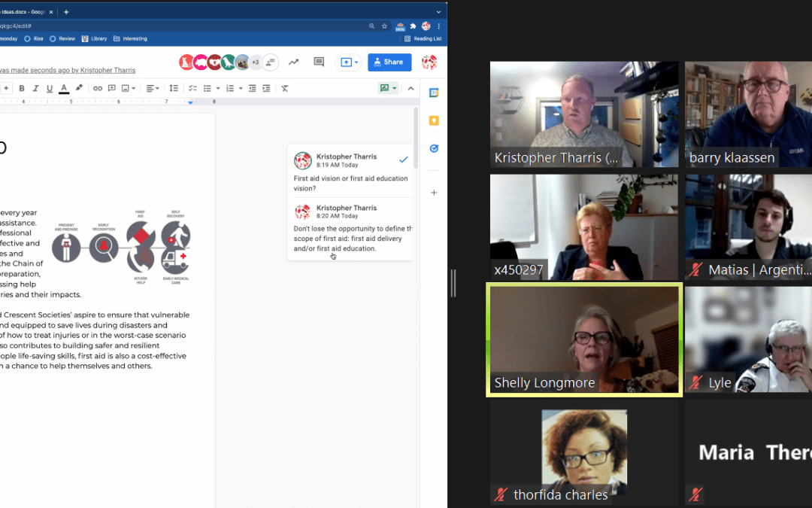Bookmark this page with the star icon
Image resolution: width=812 pixels, height=508 pixels.
[384, 26]
